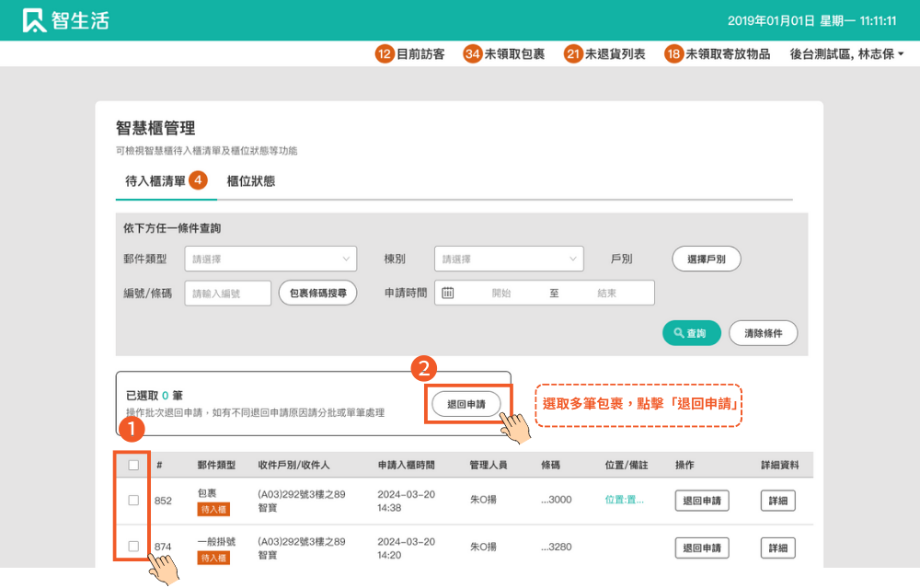Open the 郵件類型 dropdown
This screenshot has width=920, height=588.
click(x=270, y=259)
